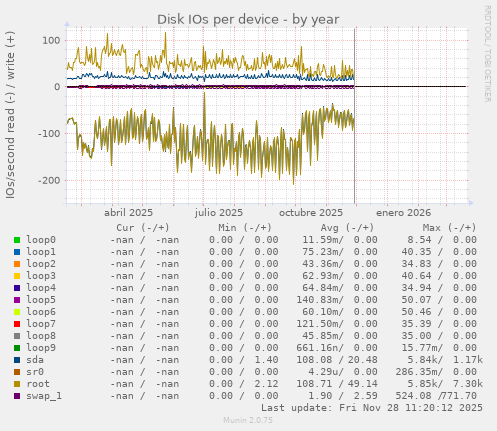Click the 'loop0' legend label
Image resolution: width=497 pixels, height=431 pixels.
[x=41, y=240]
